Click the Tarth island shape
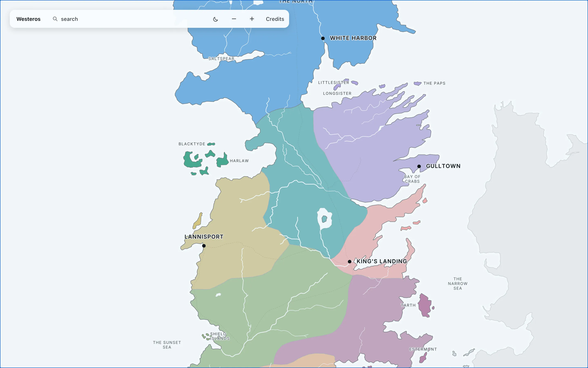The image size is (588, 368). [x=425, y=305]
